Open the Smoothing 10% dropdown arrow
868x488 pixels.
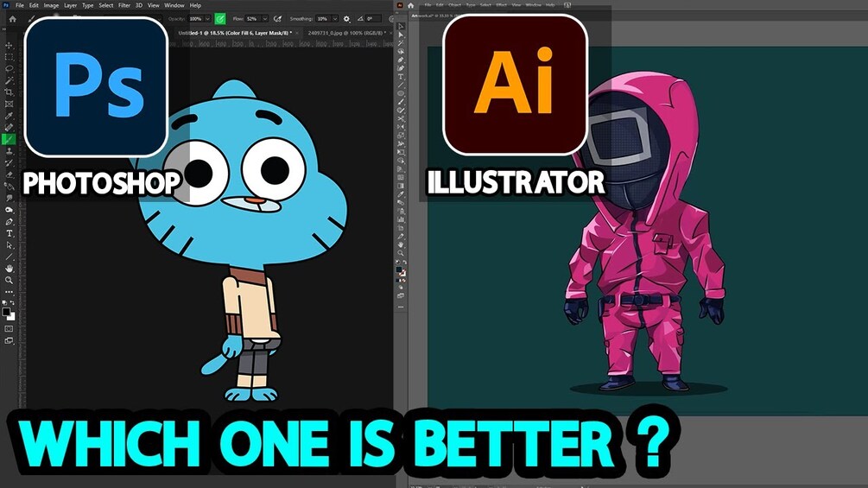pos(335,19)
